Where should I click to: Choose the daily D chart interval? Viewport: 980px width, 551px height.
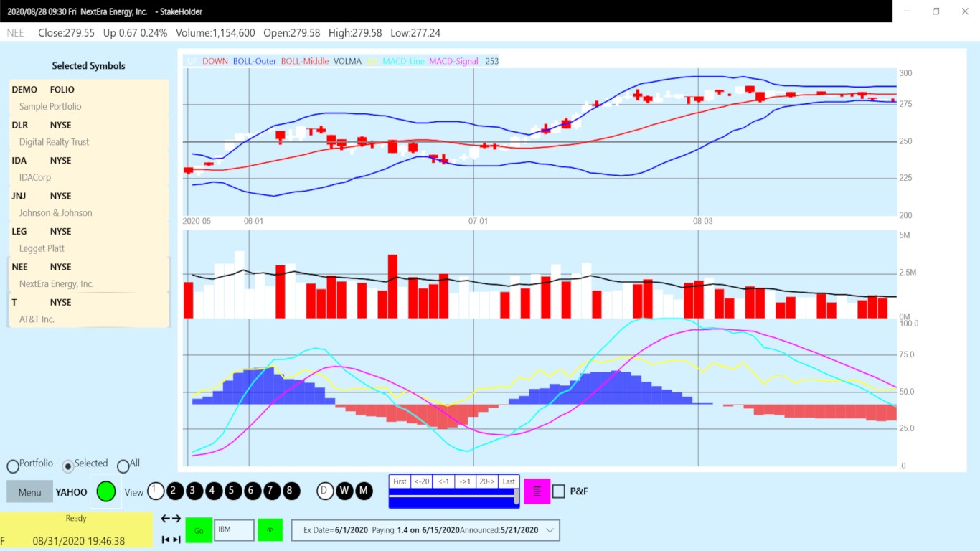pyautogui.click(x=326, y=491)
